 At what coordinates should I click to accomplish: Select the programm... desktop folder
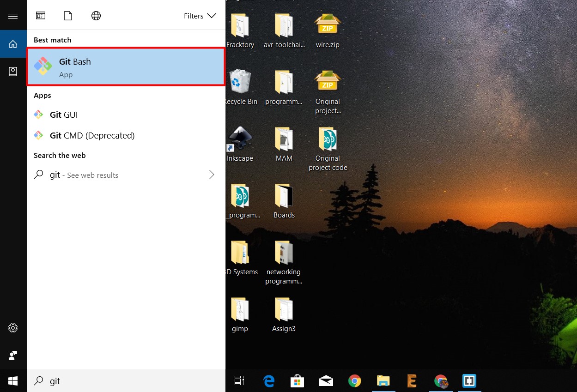(284, 88)
